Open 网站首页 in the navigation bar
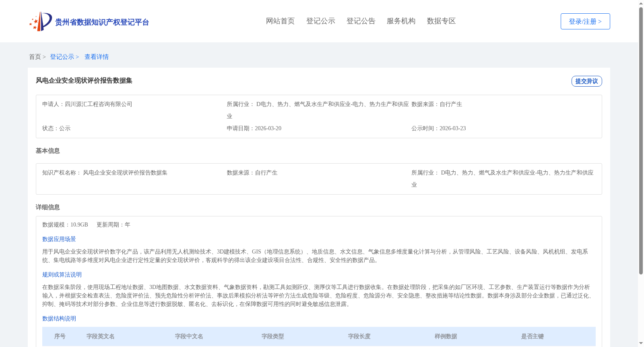 coord(280,21)
